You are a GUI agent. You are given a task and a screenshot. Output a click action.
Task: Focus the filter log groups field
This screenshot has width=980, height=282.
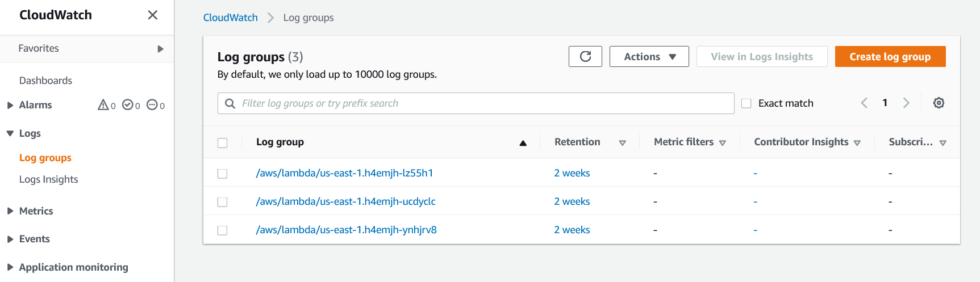pyautogui.click(x=476, y=103)
